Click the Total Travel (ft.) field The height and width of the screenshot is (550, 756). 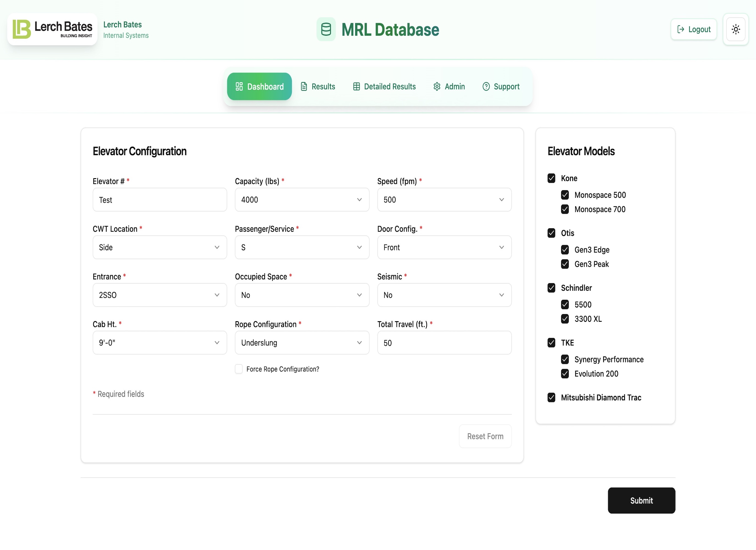coord(444,343)
